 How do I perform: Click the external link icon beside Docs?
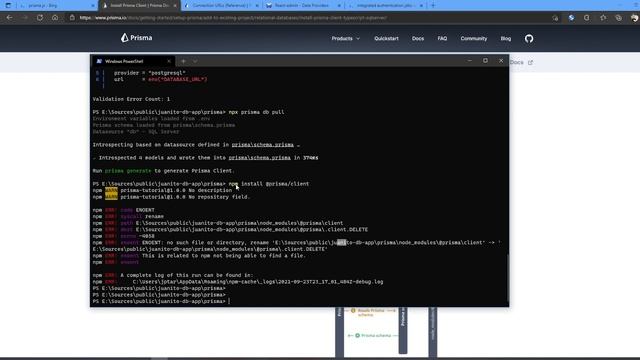coord(530,62)
